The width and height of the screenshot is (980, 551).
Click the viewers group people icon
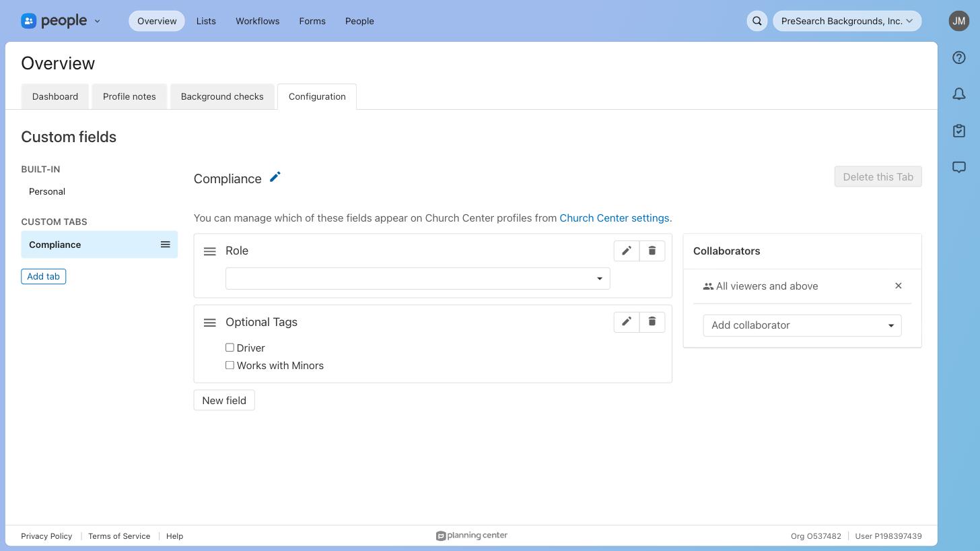708,286
